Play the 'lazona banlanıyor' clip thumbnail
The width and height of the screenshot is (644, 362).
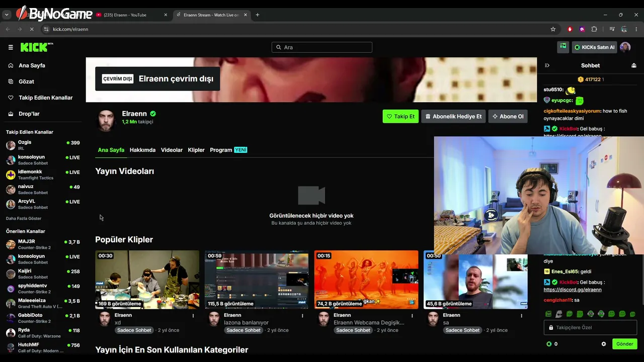tap(257, 280)
